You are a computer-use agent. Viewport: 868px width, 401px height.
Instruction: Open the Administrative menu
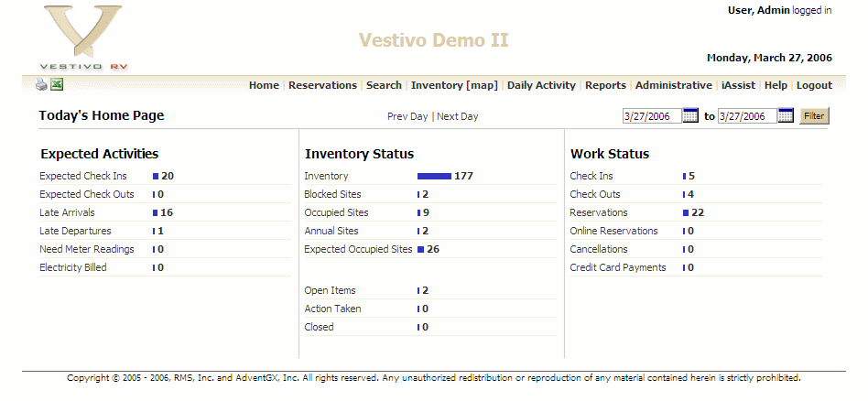coord(673,85)
